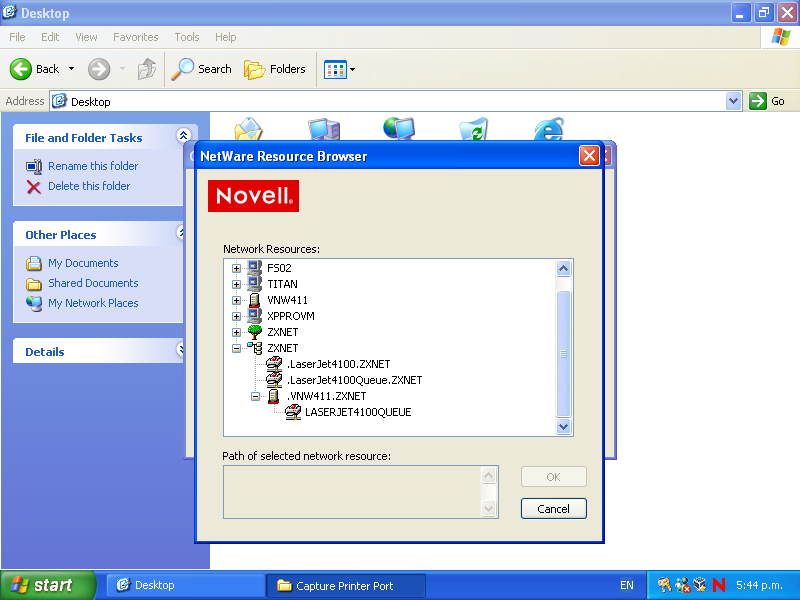
Task: Click the .LaserJet4100Queue.ZXNET queue icon
Action: (274, 380)
